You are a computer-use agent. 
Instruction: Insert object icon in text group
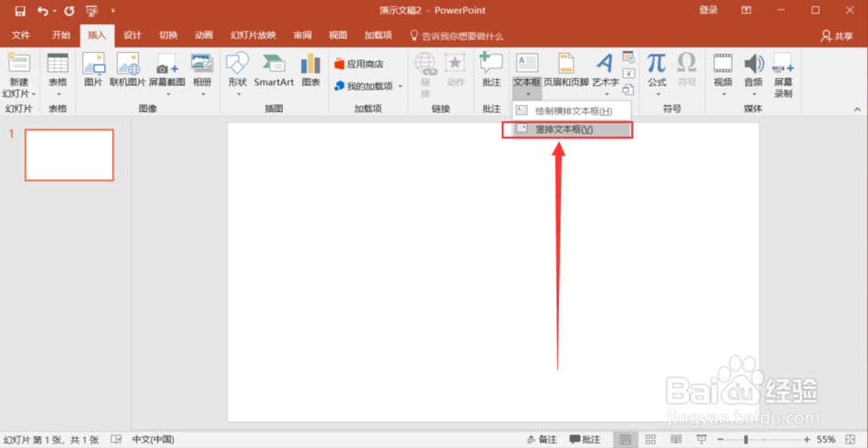point(628,89)
